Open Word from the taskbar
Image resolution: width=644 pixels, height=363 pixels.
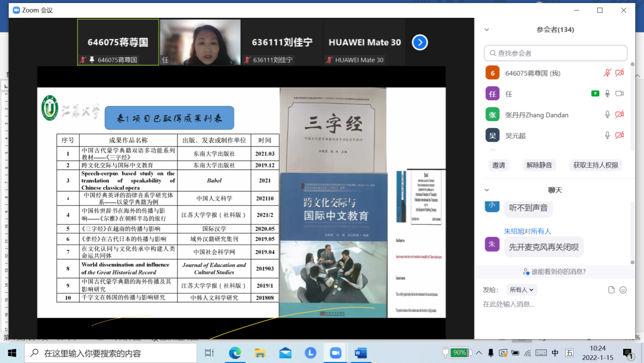coord(361,353)
